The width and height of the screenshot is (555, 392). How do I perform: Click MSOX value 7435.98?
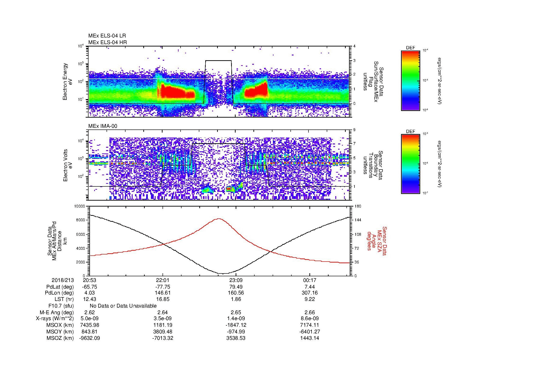(x=89, y=325)
